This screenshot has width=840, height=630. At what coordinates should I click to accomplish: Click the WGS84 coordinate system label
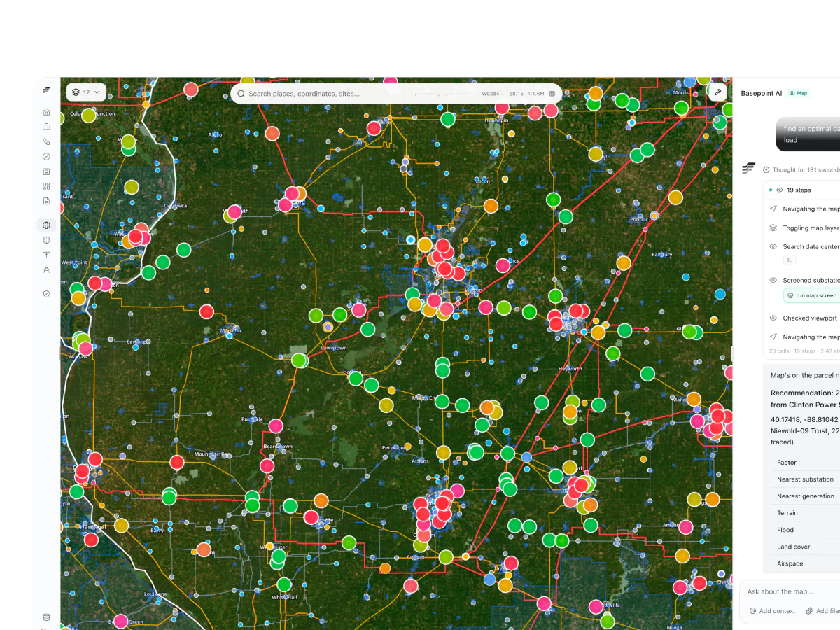491,94
